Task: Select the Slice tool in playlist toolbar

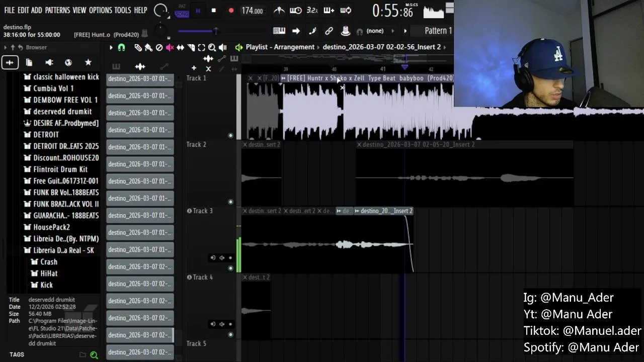Action: click(x=191, y=47)
